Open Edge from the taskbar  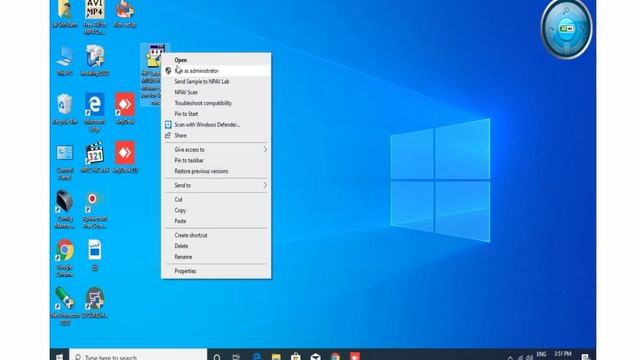point(257,356)
